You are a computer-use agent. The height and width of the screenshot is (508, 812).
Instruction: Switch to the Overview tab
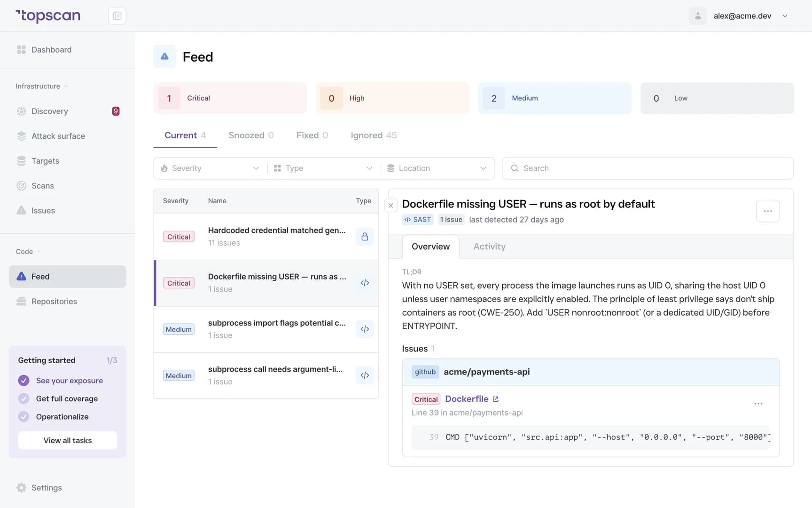(430, 246)
